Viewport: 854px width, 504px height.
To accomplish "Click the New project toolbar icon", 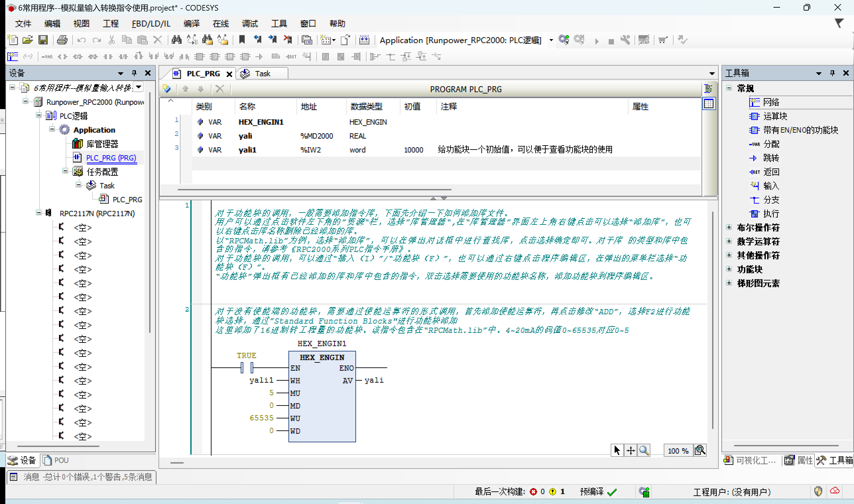I will click(x=13, y=40).
